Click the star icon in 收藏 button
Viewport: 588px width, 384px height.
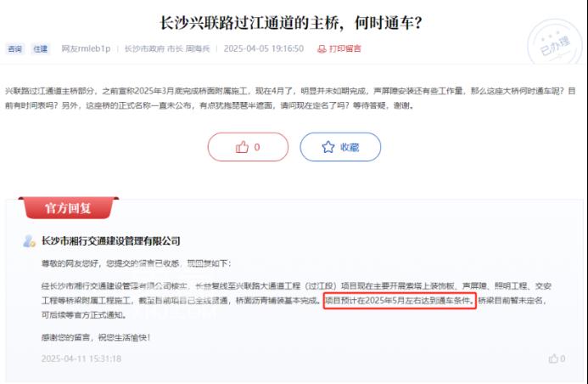click(x=328, y=147)
